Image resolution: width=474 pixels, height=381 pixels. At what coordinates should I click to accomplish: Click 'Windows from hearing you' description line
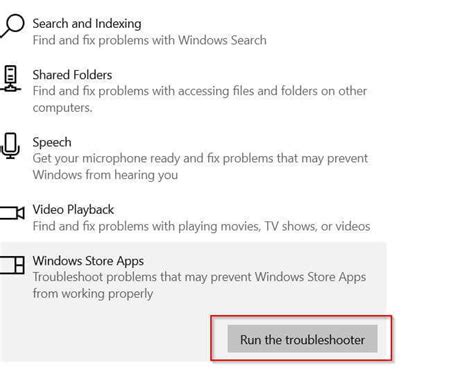[x=105, y=175]
